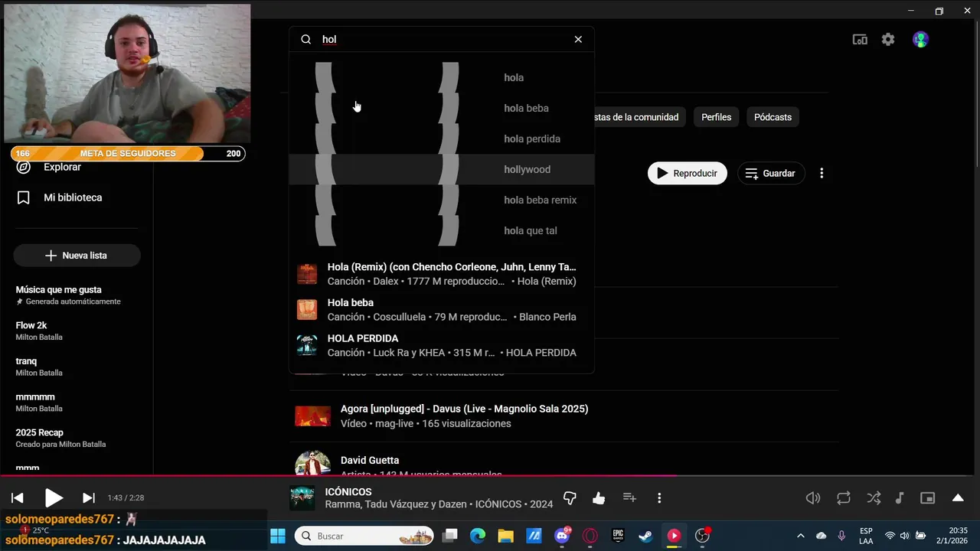This screenshot has width=980, height=551.
Task: Select the 'hollywood' suggestion
Action: tap(442, 169)
